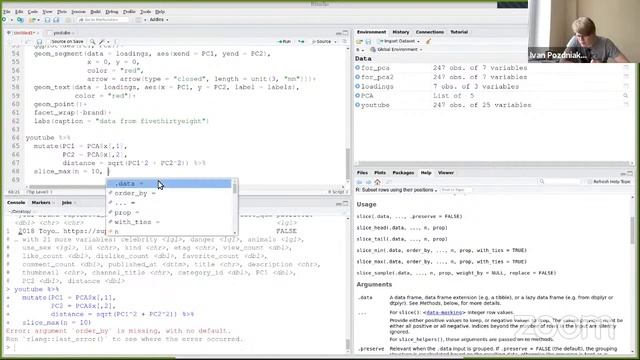The width and height of the screenshot is (640, 360).
Task: Save workspace in Environment pane
Action: (368, 41)
